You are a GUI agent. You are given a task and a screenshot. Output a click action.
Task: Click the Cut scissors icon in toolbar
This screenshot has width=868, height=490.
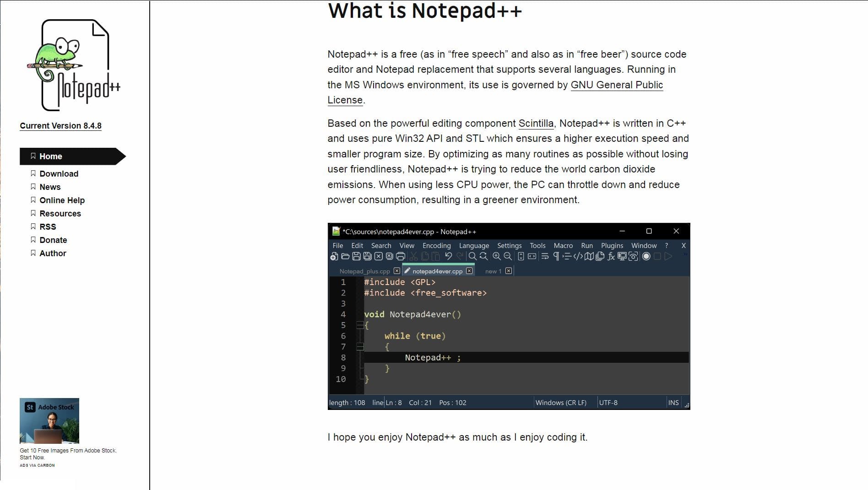click(x=413, y=256)
